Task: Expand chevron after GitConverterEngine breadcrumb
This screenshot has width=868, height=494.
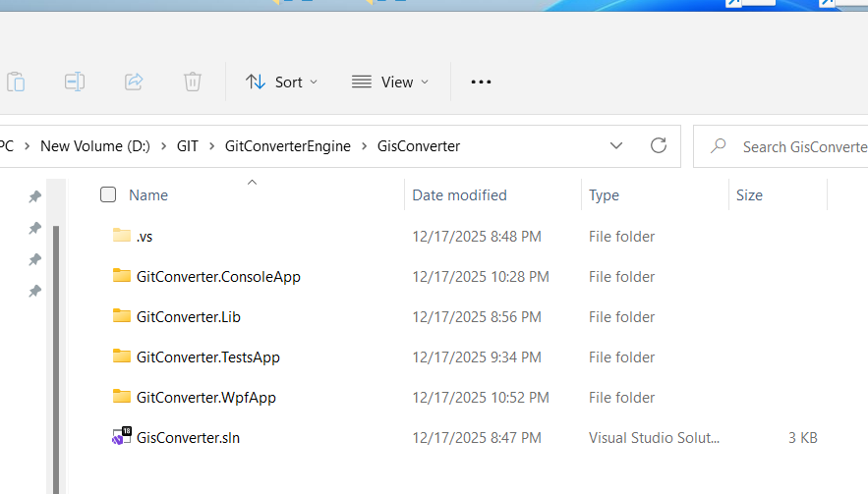Action: point(365,146)
